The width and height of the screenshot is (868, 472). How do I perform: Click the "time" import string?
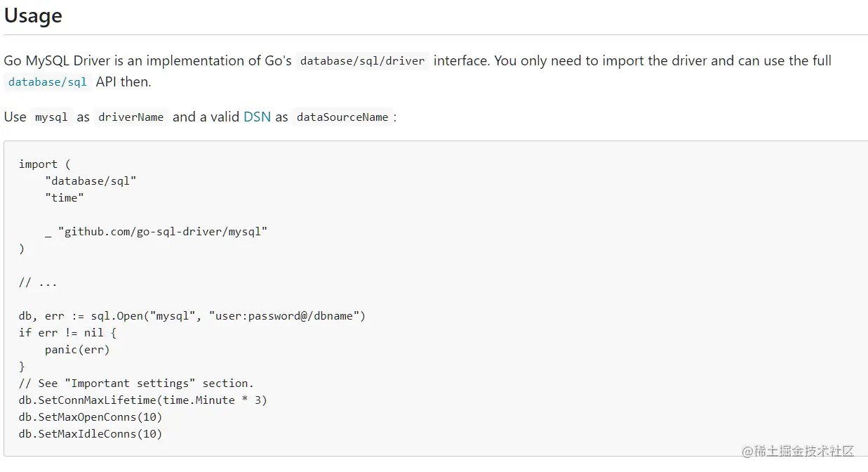[x=65, y=198]
